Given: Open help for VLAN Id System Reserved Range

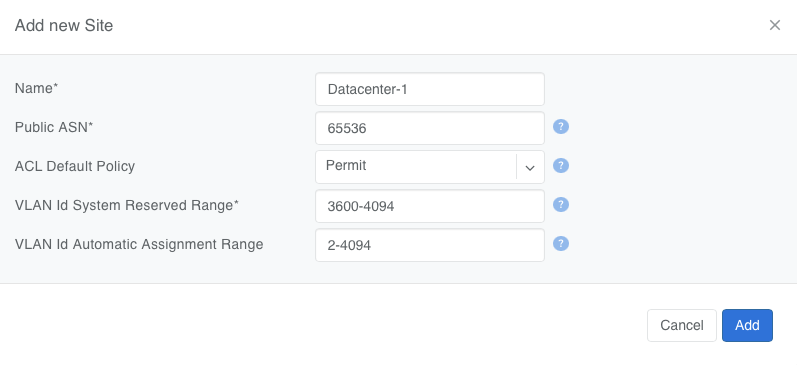Looking at the screenshot, I should pyautogui.click(x=561, y=204).
